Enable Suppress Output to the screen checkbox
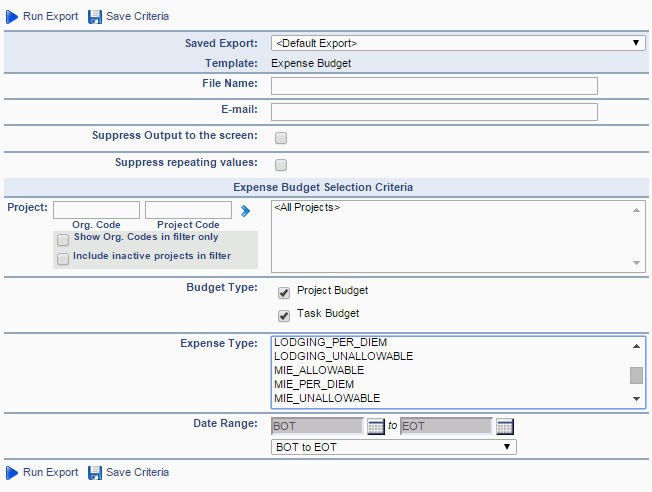Image resolution: width=652 pixels, height=492 pixels. click(x=281, y=138)
